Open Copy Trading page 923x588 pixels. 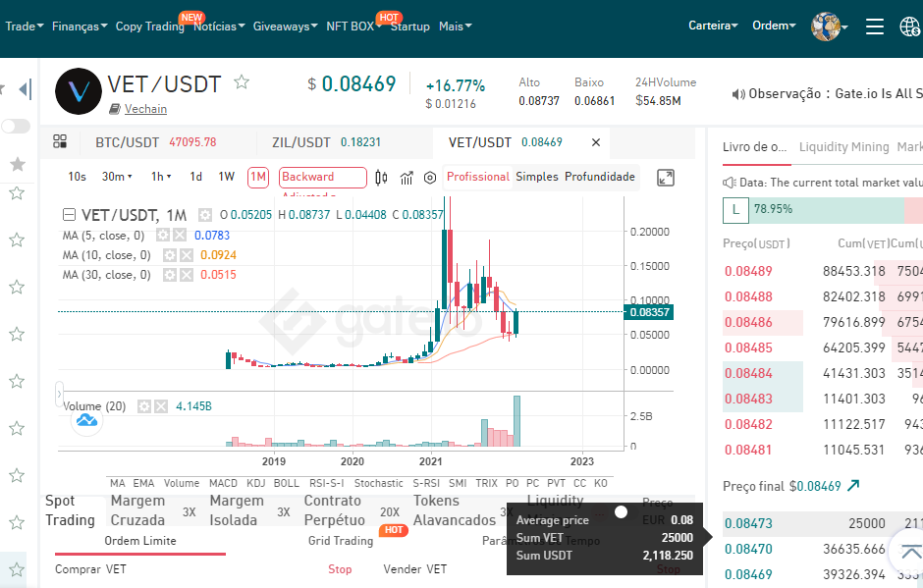150,27
